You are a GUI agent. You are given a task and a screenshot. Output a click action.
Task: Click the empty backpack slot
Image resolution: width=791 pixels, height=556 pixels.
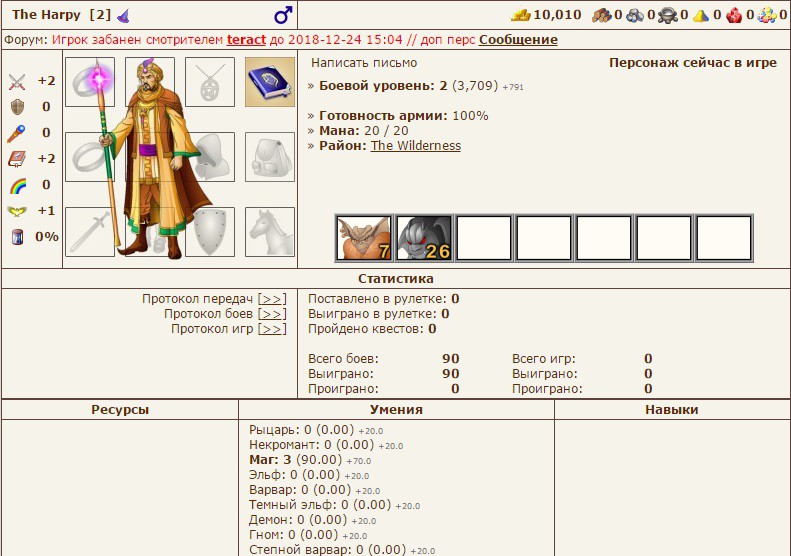tap(270, 157)
